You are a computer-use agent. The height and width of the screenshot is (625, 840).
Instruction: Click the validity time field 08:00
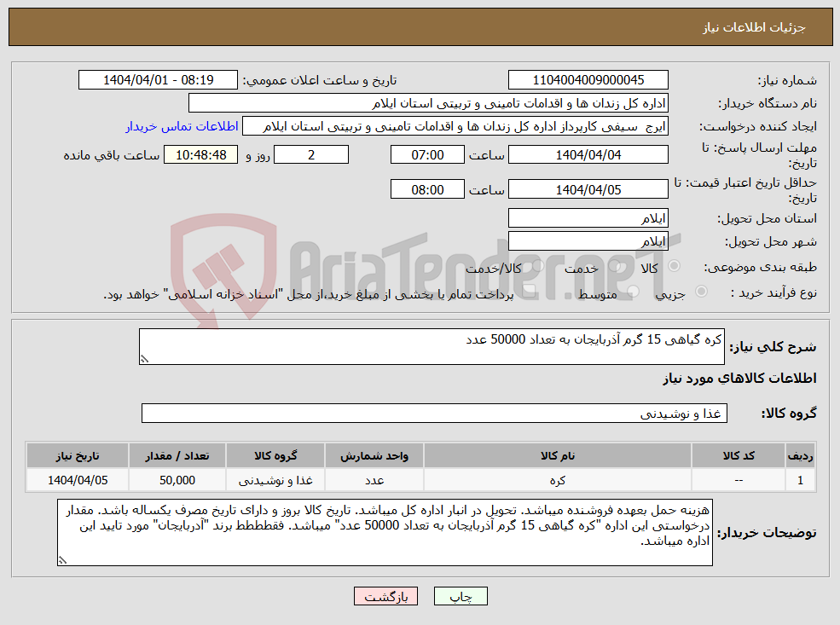427,189
